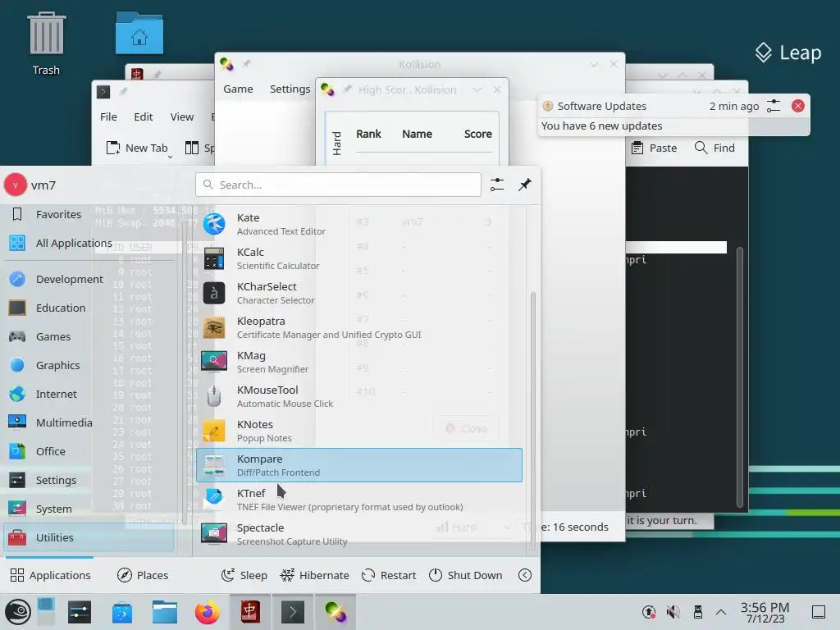Toggle muted audio volume tray icon
The image size is (840, 630).
[673, 612]
